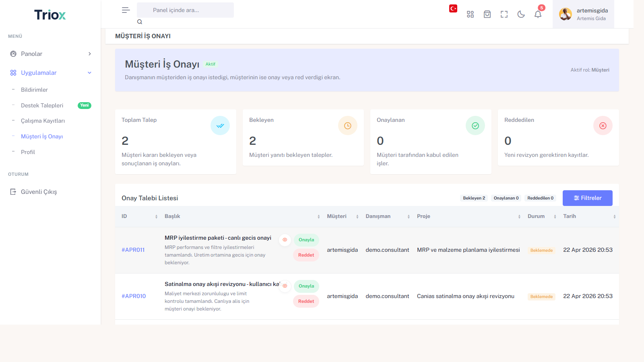Viewport: 644px width, 362px height.
Task: Reject #APR010 with Reddet button
Action: tap(306, 301)
